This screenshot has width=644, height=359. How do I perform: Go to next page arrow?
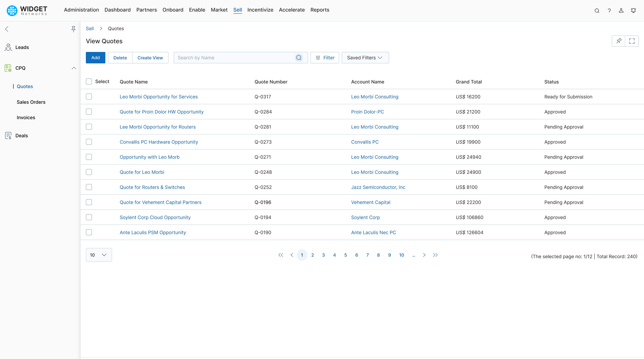pyautogui.click(x=424, y=255)
